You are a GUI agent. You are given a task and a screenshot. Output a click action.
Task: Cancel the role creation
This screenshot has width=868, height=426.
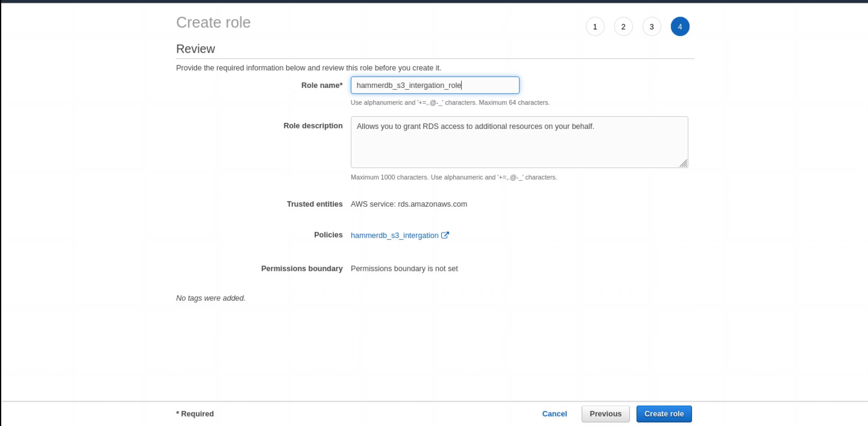click(x=554, y=414)
